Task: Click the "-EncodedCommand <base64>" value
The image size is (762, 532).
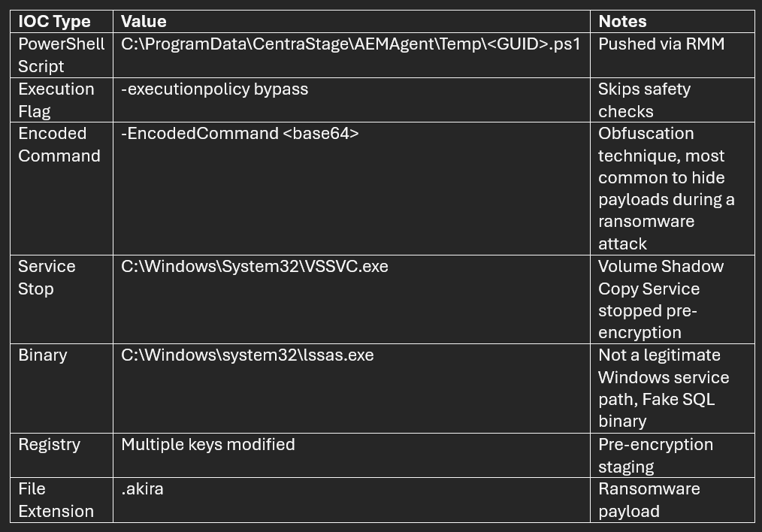Action: [x=240, y=134]
